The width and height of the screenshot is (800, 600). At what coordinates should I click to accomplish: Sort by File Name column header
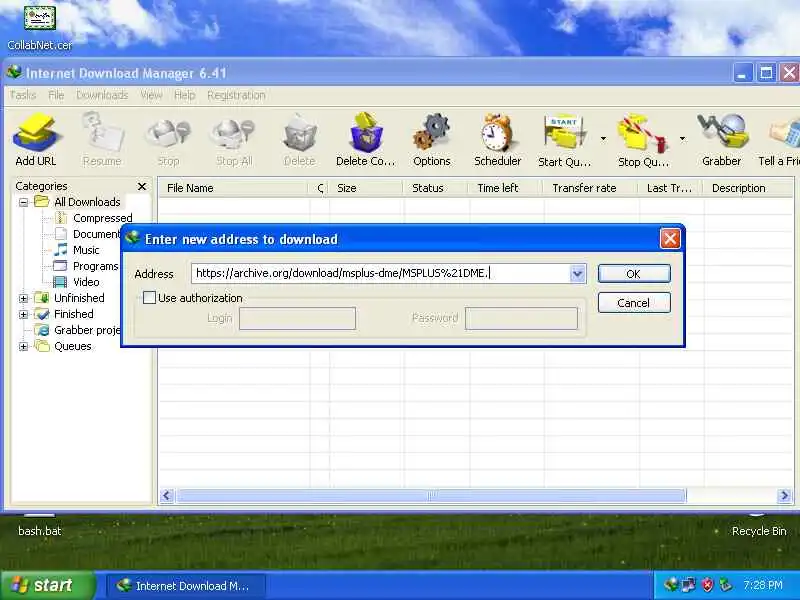pos(233,188)
